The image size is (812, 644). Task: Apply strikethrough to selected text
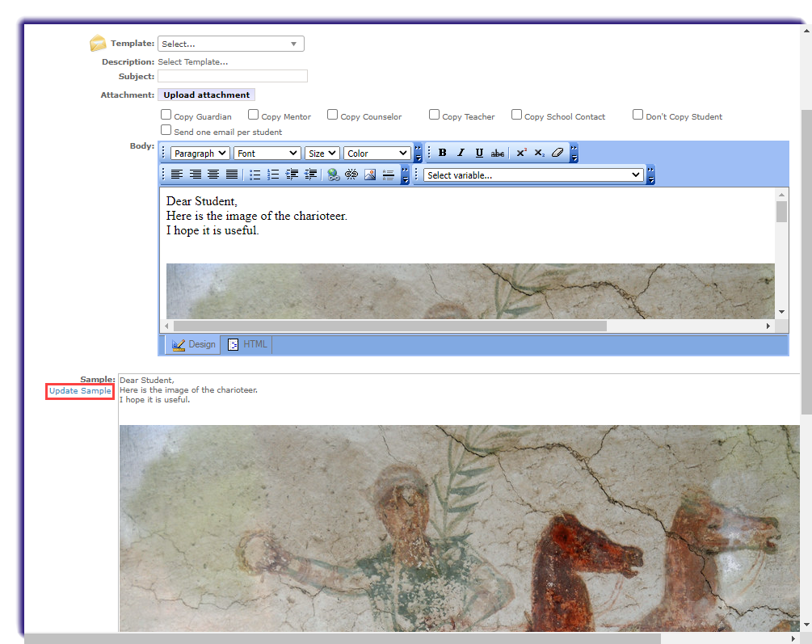(498, 152)
